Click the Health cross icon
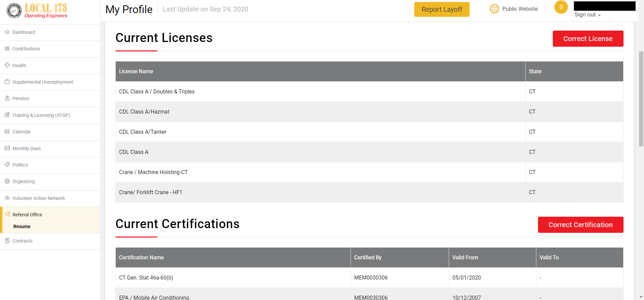This screenshot has height=300, width=644. tap(7, 65)
